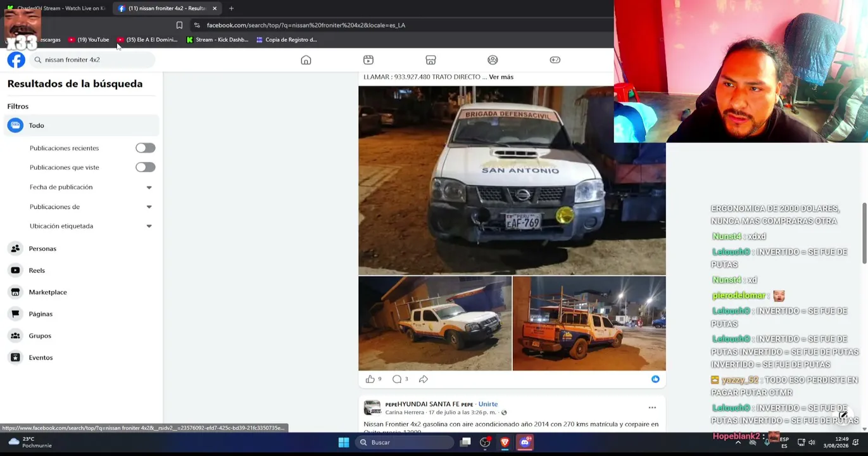Click the blue like reaction badge on post
868x456 pixels.
655,379
